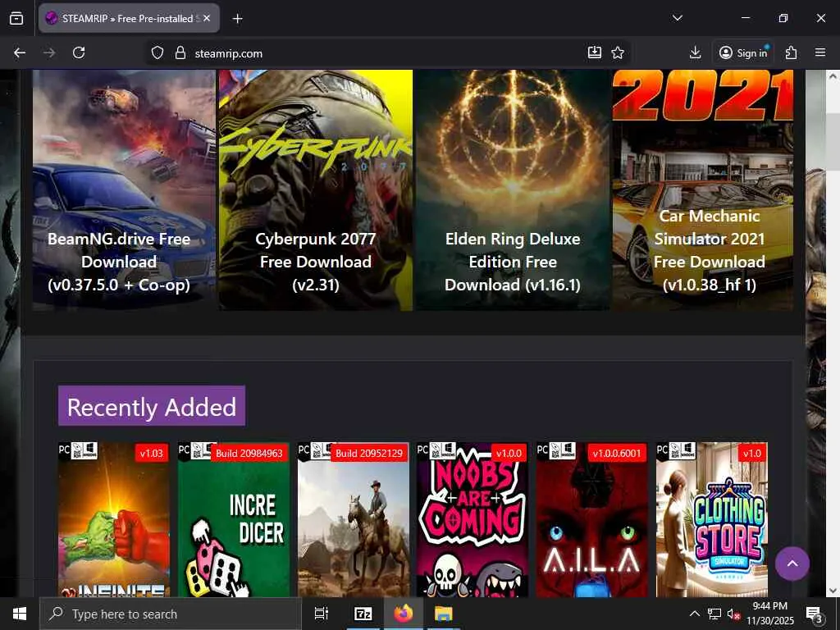Open tracking protection shield icon
The width and height of the screenshot is (840, 630).
pos(157,53)
